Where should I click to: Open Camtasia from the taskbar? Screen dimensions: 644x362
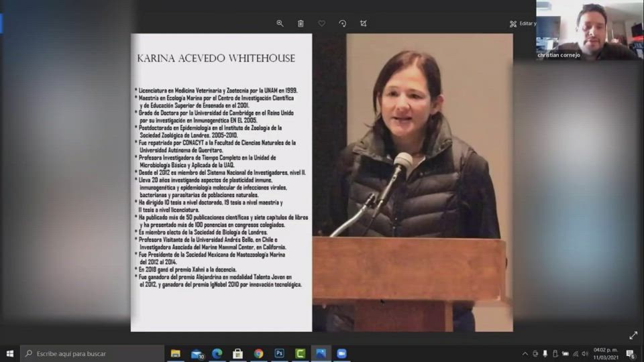[300, 353]
